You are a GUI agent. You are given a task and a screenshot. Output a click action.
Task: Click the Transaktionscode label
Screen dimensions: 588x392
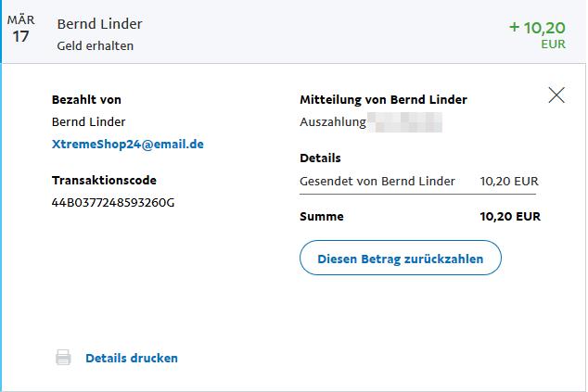[104, 180]
